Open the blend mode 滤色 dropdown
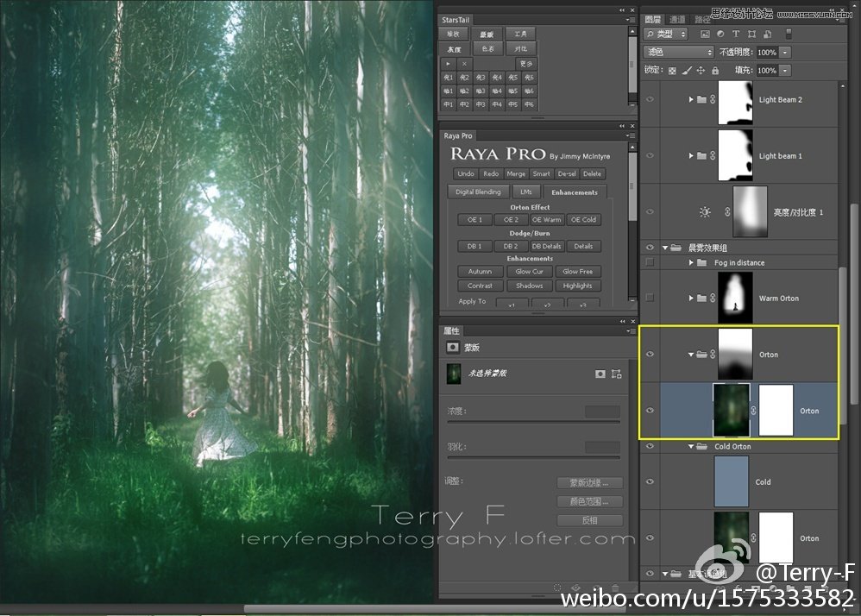The width and height of the screenshot is (861, 616). tap(679, 52)
